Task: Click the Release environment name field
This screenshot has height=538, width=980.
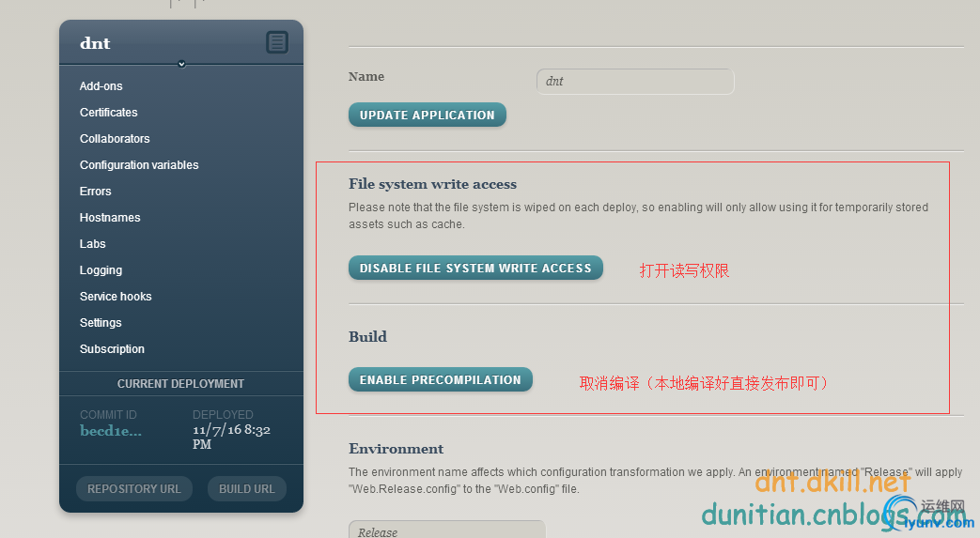Action: click(x=447, y=530)
